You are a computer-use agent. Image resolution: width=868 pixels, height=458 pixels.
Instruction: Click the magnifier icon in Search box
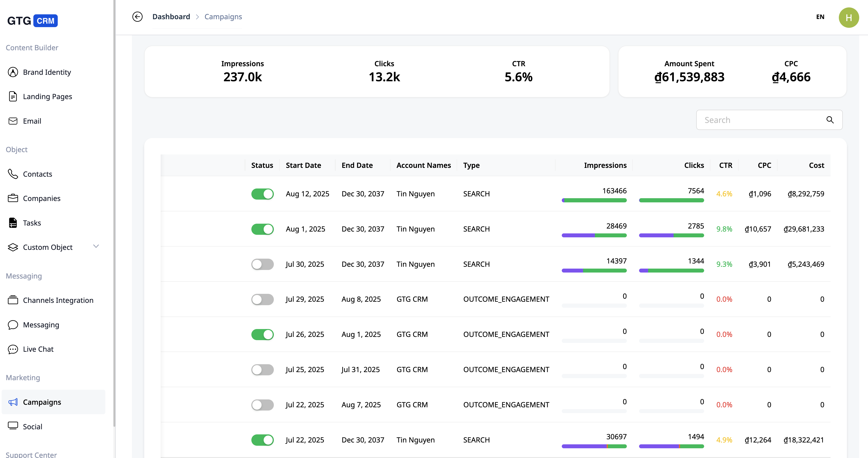pos(830,120)
